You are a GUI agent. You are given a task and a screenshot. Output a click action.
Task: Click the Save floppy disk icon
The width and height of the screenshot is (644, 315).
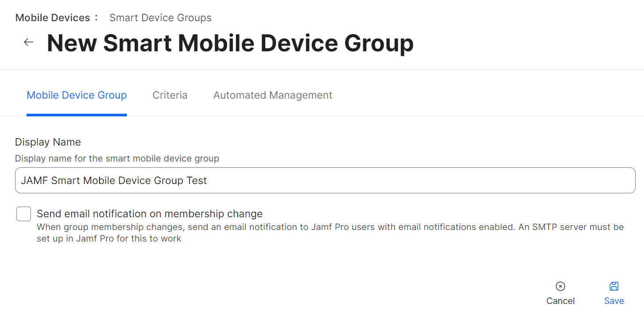click(x=614, y=286)
